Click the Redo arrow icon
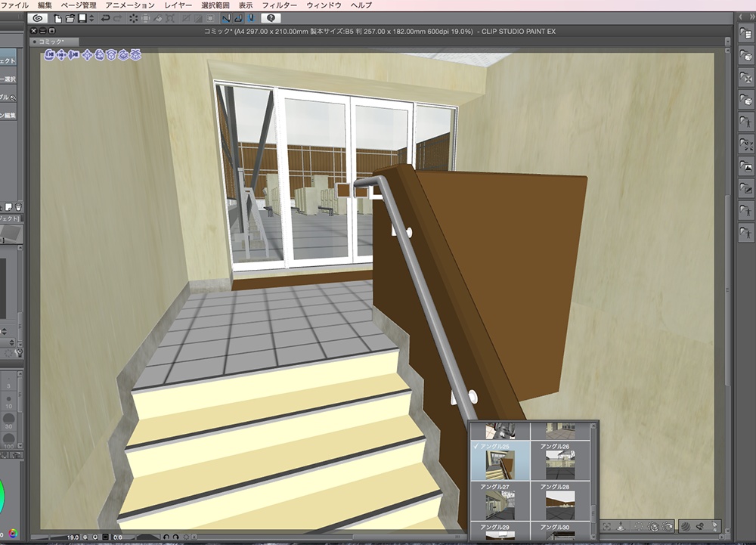Screen dimensions: 756x545 coord(117,18)
